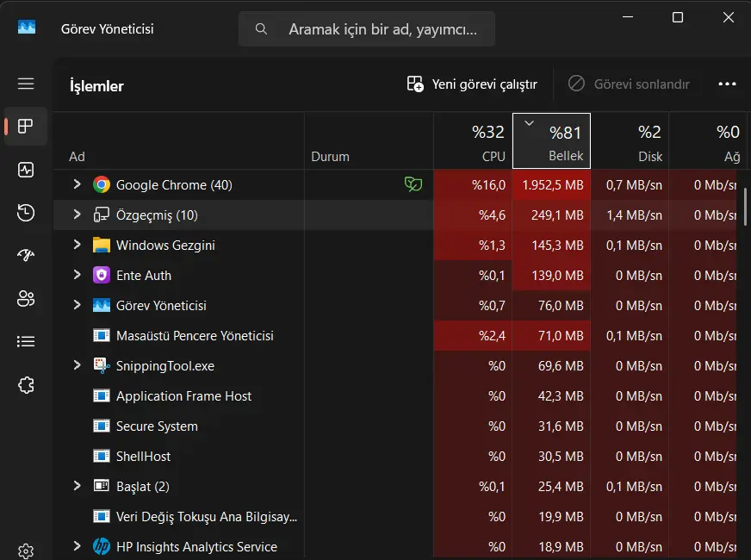Select the Performance sidebar icon
This screenshot has height=560, width=751.
(26, 170)
